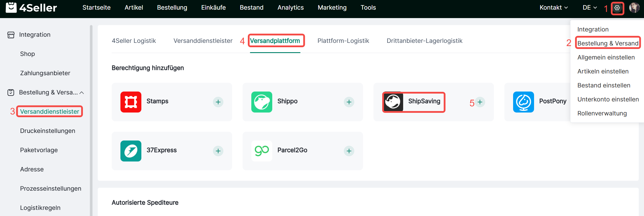Click the ShipSaving logo icon
This screenshot has width=644, height=216.
point(393,102)
